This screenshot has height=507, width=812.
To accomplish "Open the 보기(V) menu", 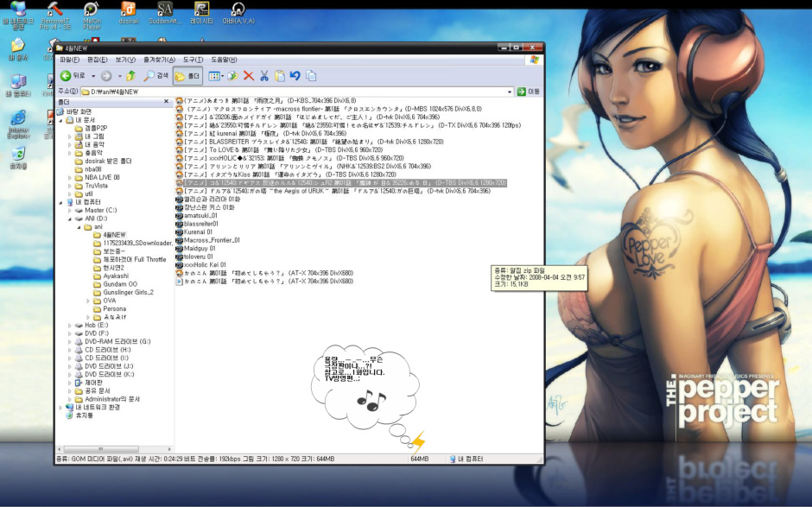I will [125, 60].
